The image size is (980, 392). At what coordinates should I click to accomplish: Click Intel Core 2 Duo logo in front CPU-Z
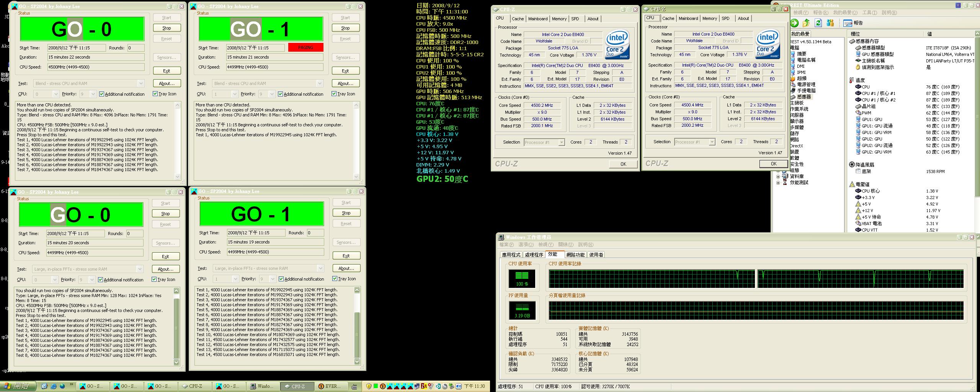(767, 44)
